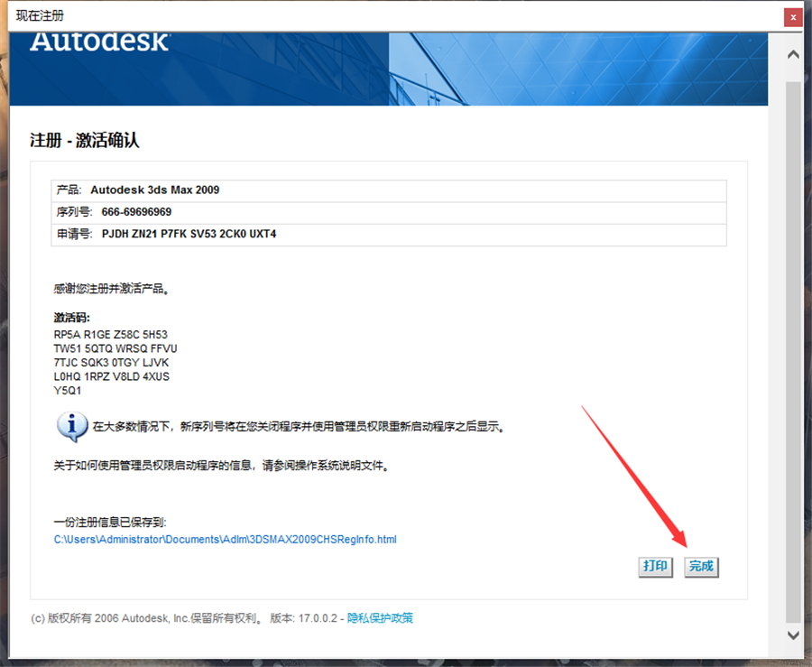Click the Autodesk logo in the banner
Viewport: 812px width, 667px height.
(99, 41)
